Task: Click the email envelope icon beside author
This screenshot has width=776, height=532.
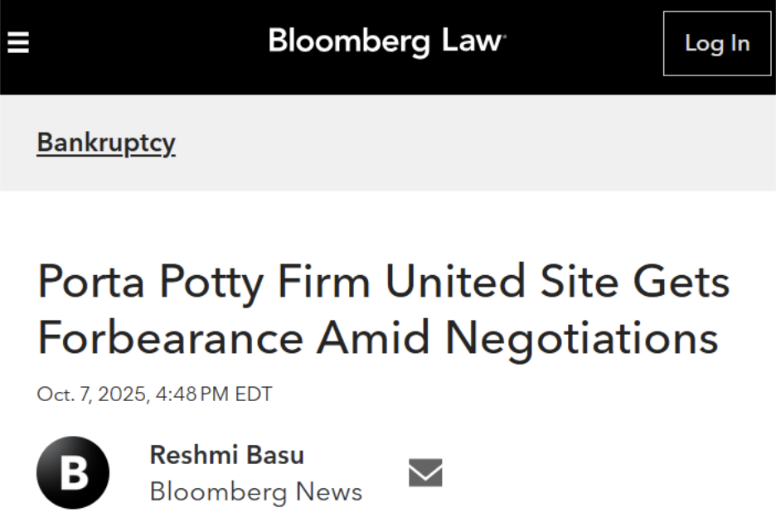Action: 425,472
